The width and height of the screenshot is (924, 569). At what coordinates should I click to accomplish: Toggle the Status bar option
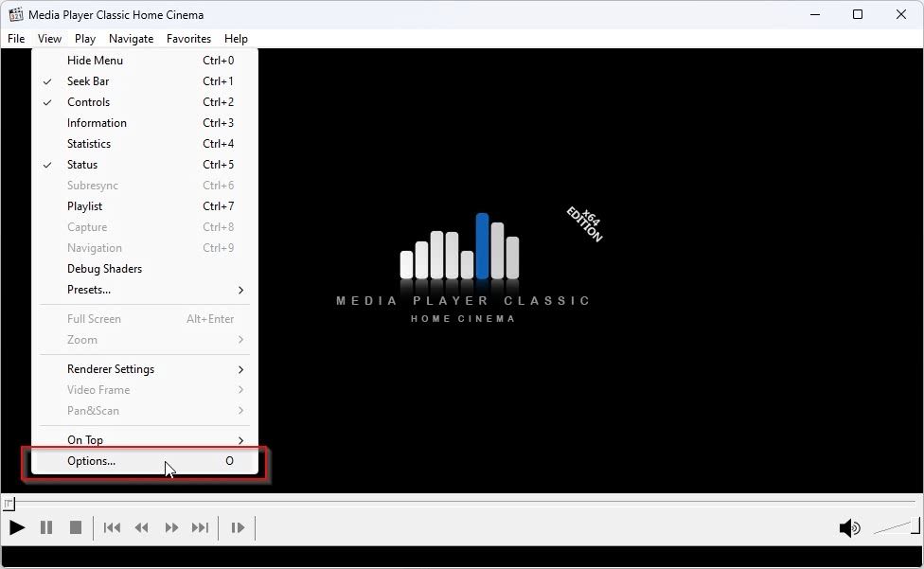[x=82, y=165]
